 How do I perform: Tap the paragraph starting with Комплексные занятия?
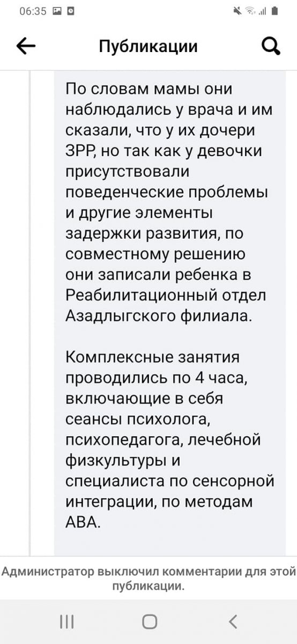(x=169, y=439)
